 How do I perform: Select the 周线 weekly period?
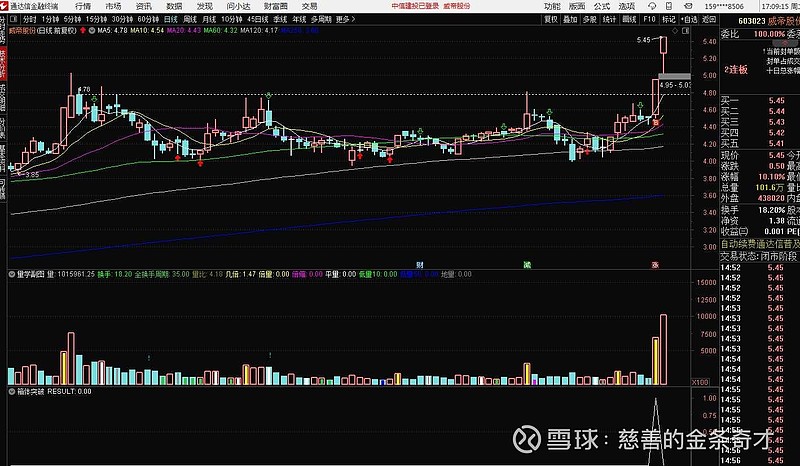click(190, 19)
